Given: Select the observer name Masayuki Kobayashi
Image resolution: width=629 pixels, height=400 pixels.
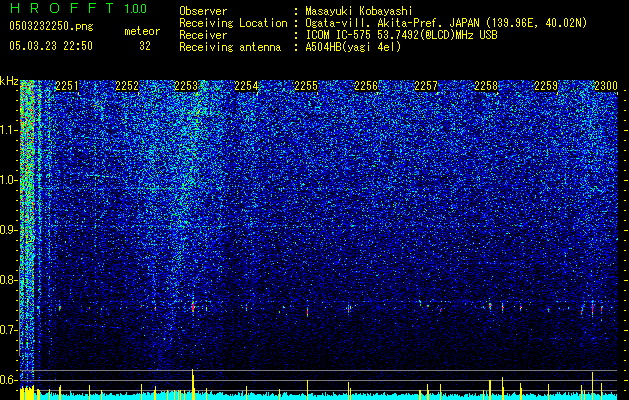Looking at the screenshot, I should (x=358, y=11).
